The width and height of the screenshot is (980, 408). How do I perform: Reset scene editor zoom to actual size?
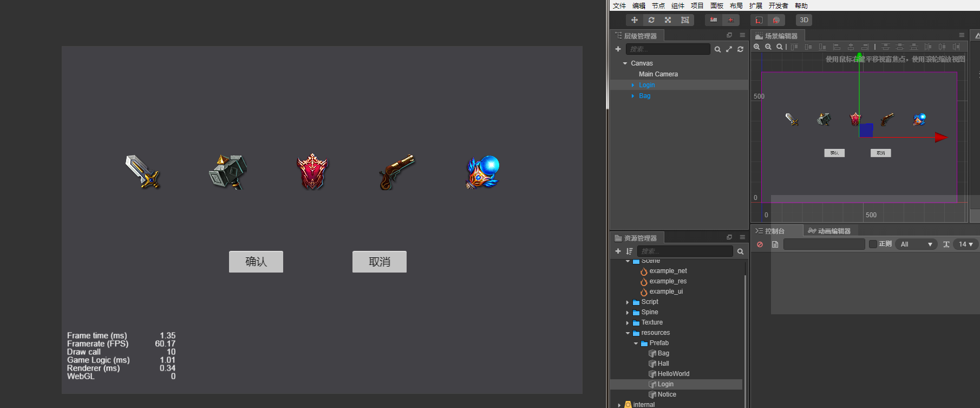click(x=780, y=47)
